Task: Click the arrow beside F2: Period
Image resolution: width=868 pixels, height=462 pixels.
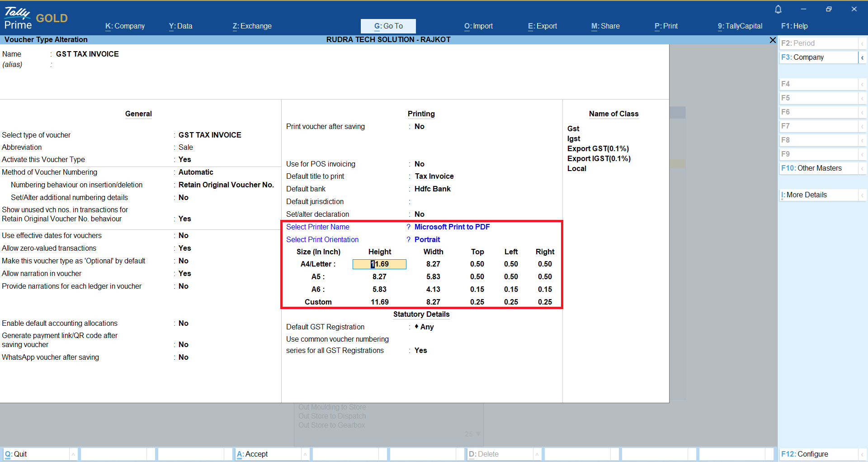Action: [862, 43]
